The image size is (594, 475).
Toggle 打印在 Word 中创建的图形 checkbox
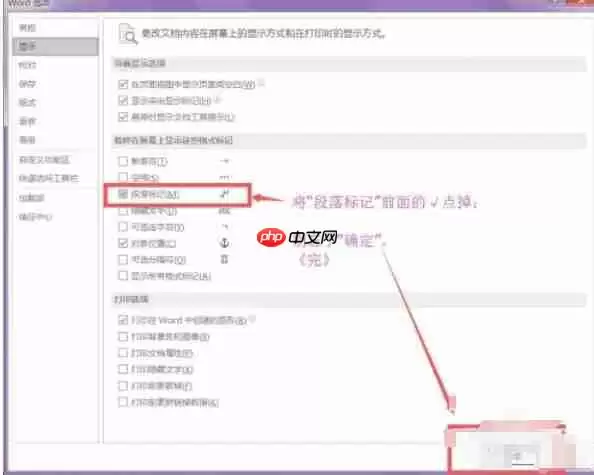pyautogui.click(x=123, y=320)
